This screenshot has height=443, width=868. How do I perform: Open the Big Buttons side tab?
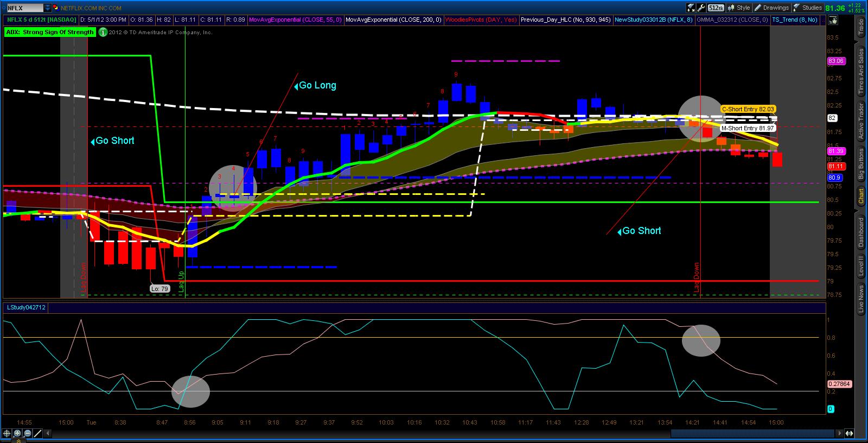pos(861,163)
